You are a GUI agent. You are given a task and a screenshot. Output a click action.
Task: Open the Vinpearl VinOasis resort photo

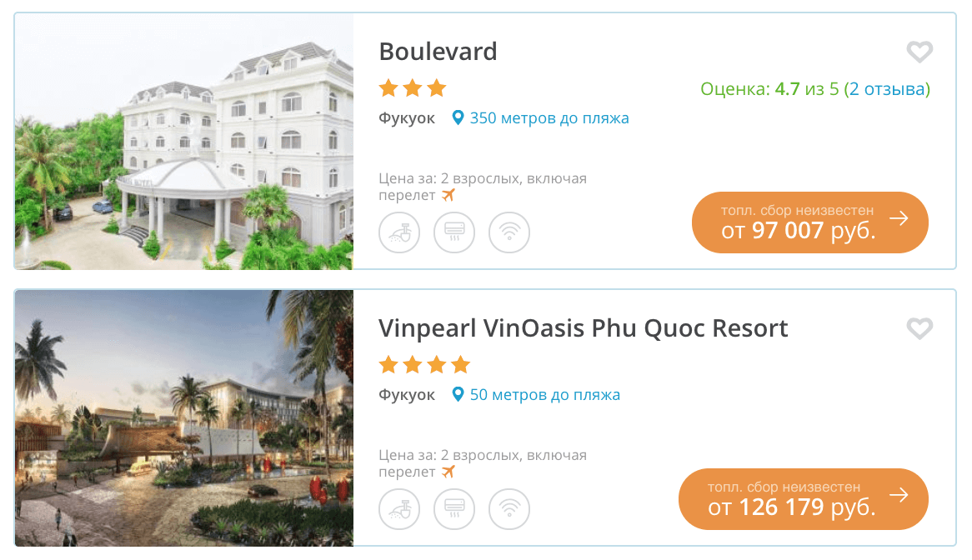(184, 418)
